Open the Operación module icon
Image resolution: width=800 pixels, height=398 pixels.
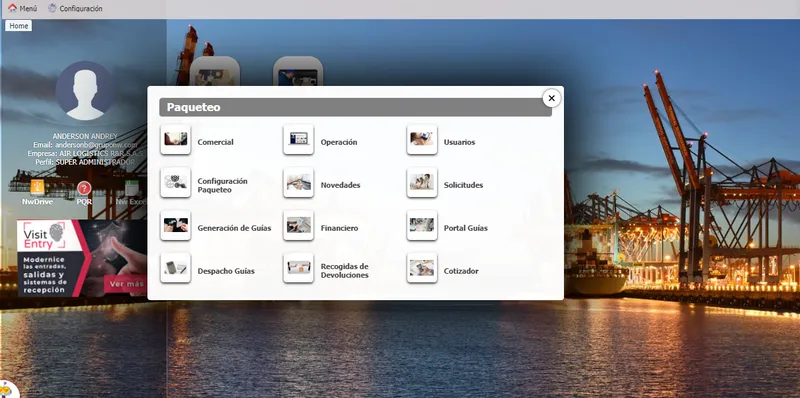(x=298, y=139)
